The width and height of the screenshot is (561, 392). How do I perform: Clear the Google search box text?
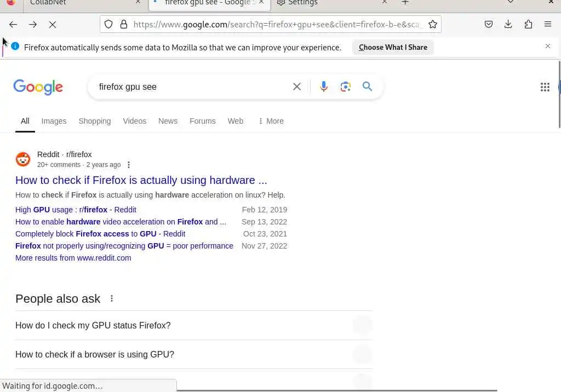point(296,87)
